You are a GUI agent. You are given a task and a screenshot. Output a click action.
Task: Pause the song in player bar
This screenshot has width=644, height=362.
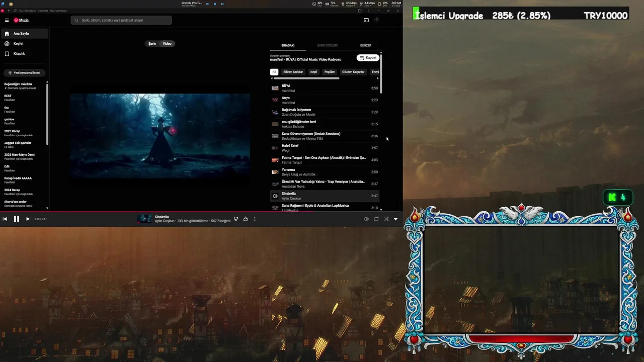coord(16,219)
